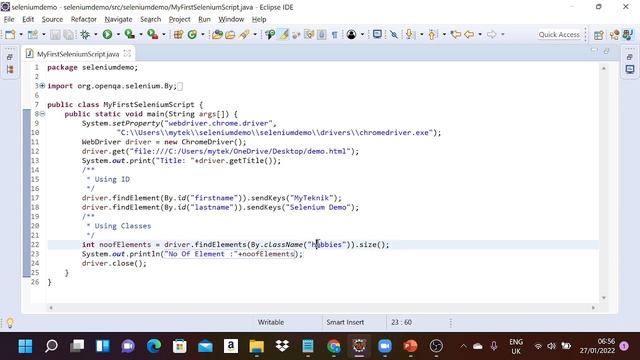Screen dimensions: 640x360
Task: Click the monitor toolbar icon
Action: (x=377, y=35)
